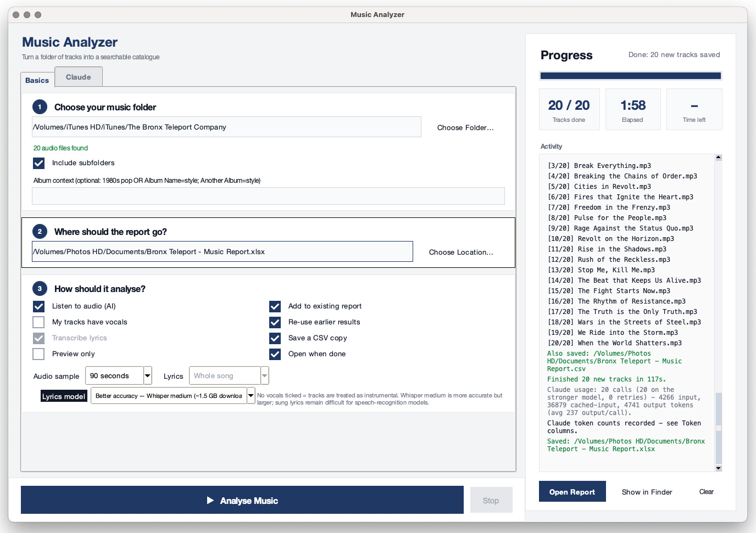Click the up arrow of the Activity scrollbar
Viewport: 756px width, 533px height.
[x=718, y=158]
